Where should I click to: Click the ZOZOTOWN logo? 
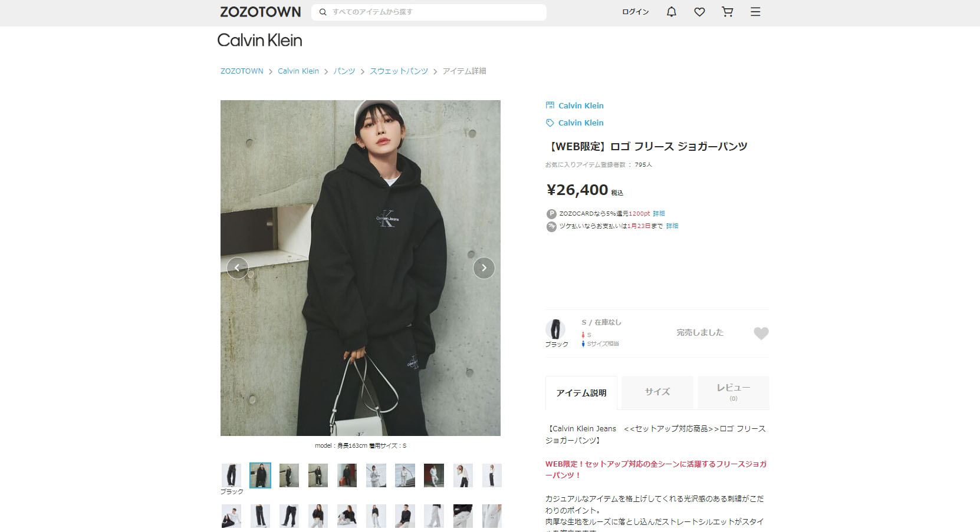pyautogui.click(x=261, y=12)
